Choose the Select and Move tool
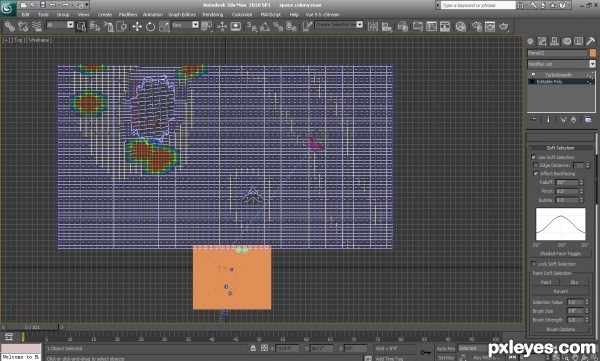Image resolution: width=600 pixels, height=361 pixels. 137,26
